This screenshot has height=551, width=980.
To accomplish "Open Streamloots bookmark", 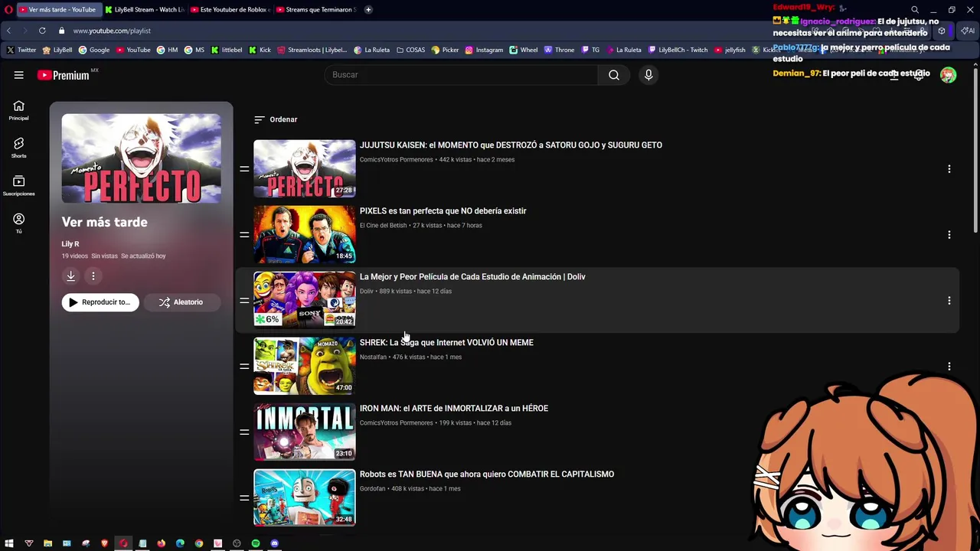I will click(x=312, y=50).
